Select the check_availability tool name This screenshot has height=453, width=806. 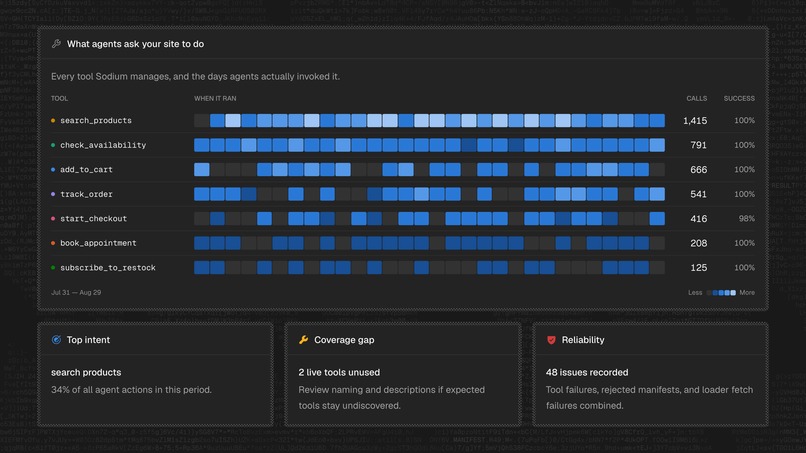pos(103,145)
